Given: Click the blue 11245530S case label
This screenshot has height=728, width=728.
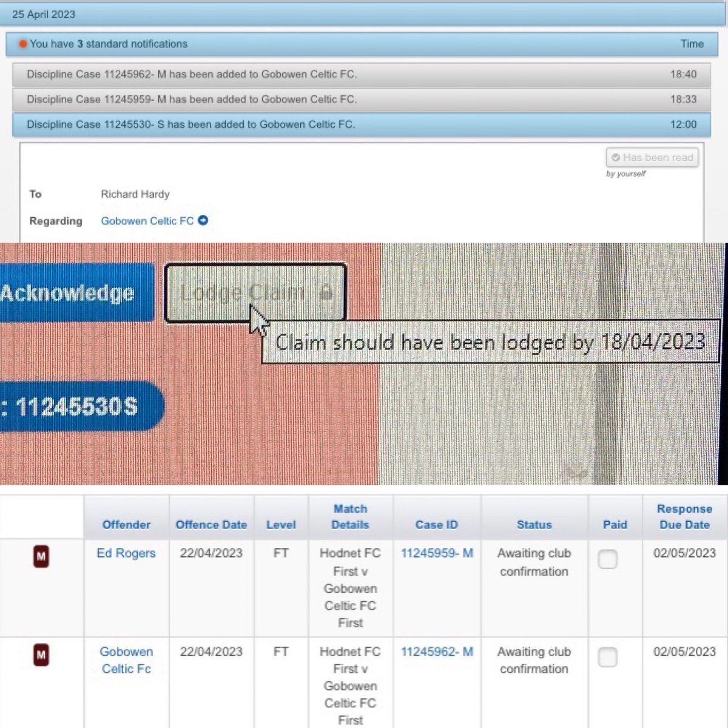Looking at the screenshot, I should pyautogui.click(x=82, y=406).
